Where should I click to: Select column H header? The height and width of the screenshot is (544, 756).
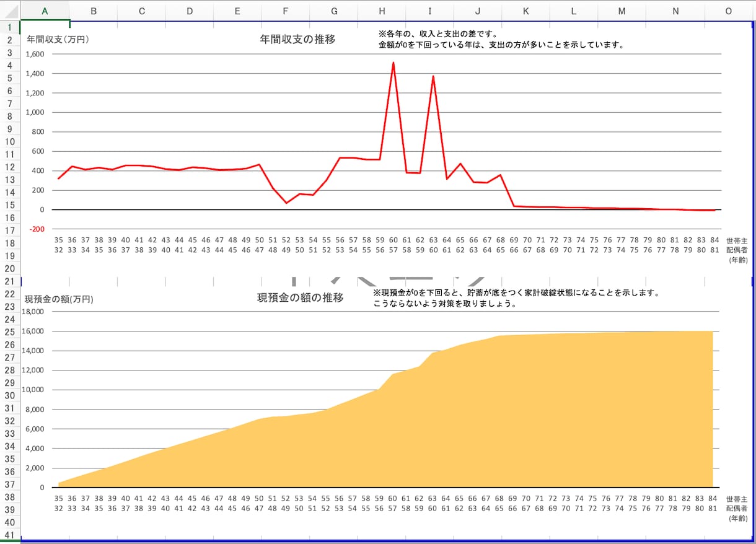click(x=382, y=11)
